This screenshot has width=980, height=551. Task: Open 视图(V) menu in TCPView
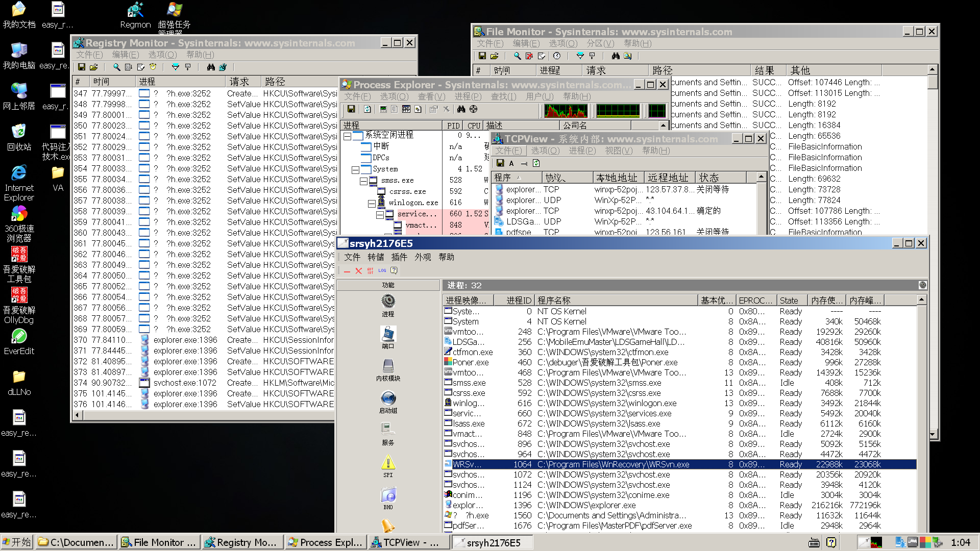pos(619,151)
